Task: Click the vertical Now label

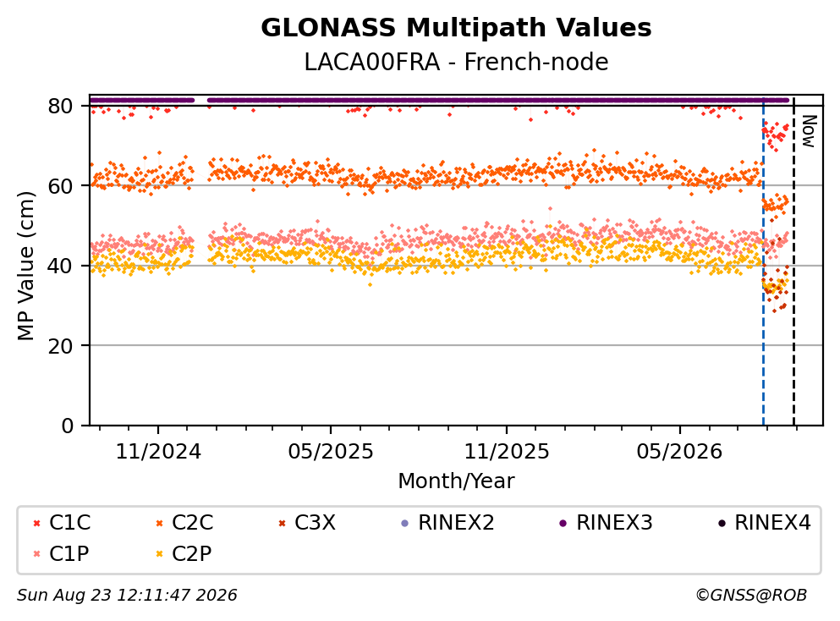Action: (809, 131)
